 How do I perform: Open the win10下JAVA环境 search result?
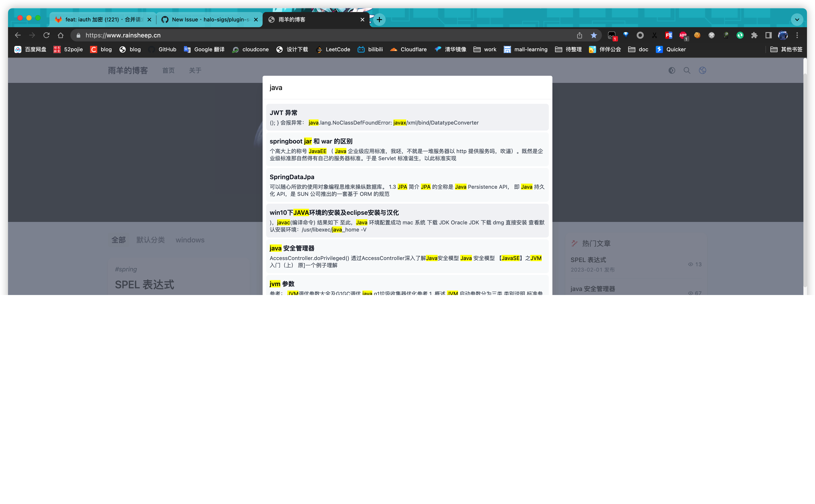pyautogui.click(x=407, y=221)
